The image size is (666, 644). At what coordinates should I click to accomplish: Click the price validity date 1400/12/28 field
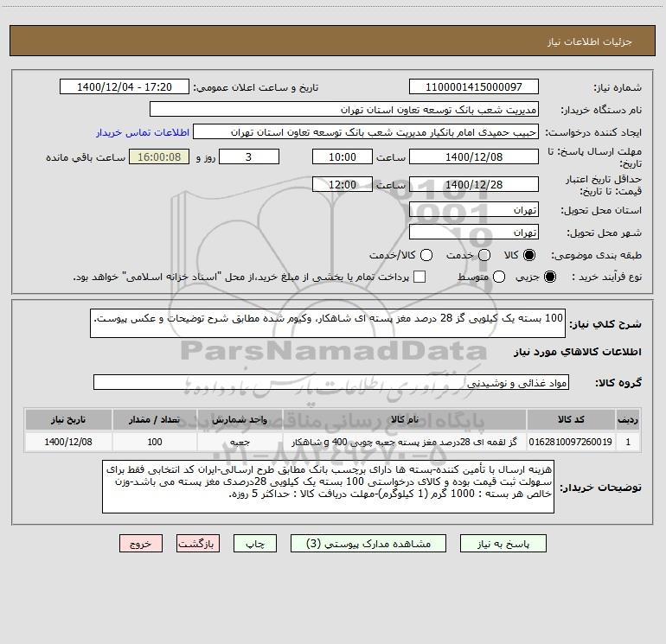tap(474, 184)
